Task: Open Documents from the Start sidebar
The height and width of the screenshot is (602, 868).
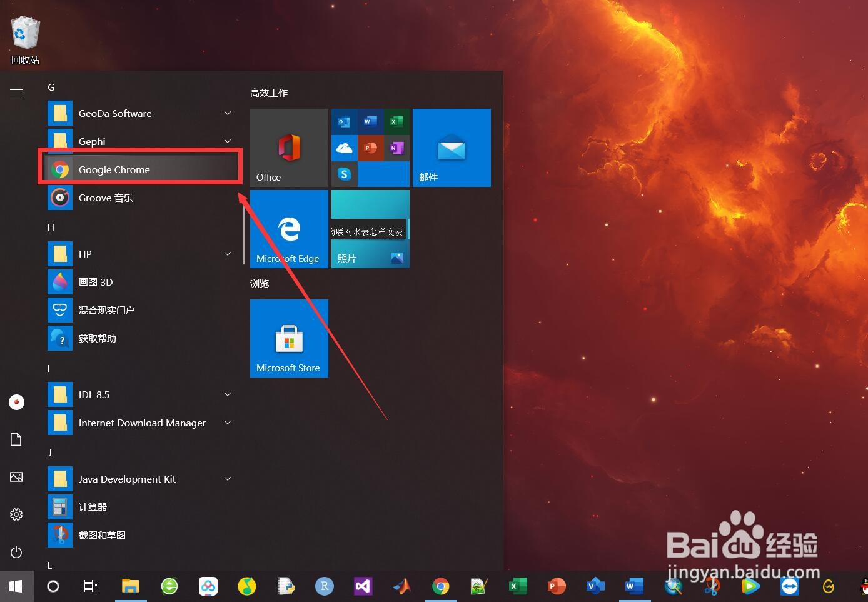Action: [x=16, y=439]
